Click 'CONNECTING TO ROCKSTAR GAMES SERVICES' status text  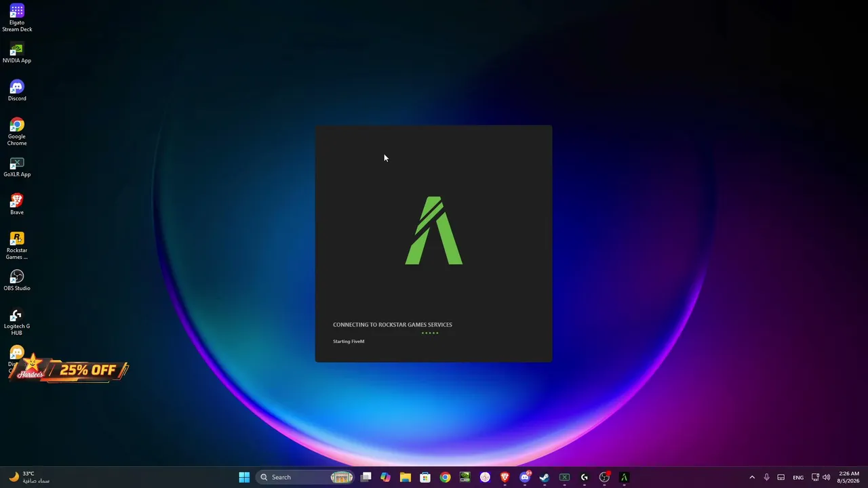coord(393,325)
